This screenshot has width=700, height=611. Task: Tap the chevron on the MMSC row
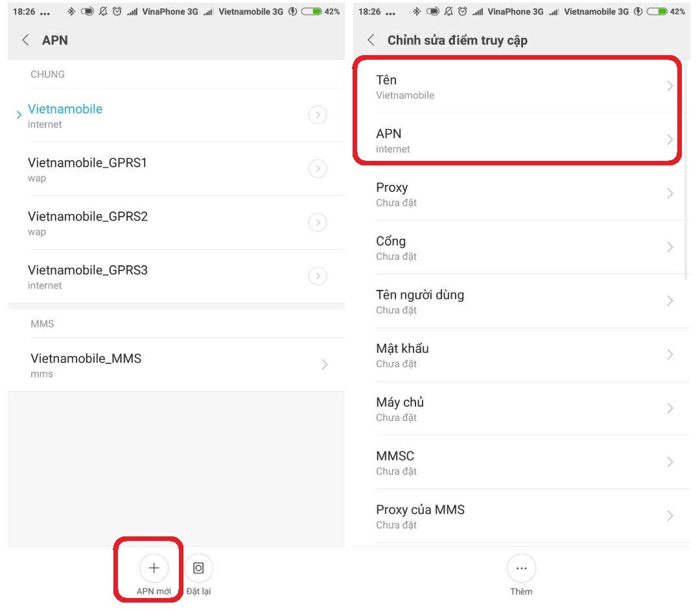pos(670,462)
